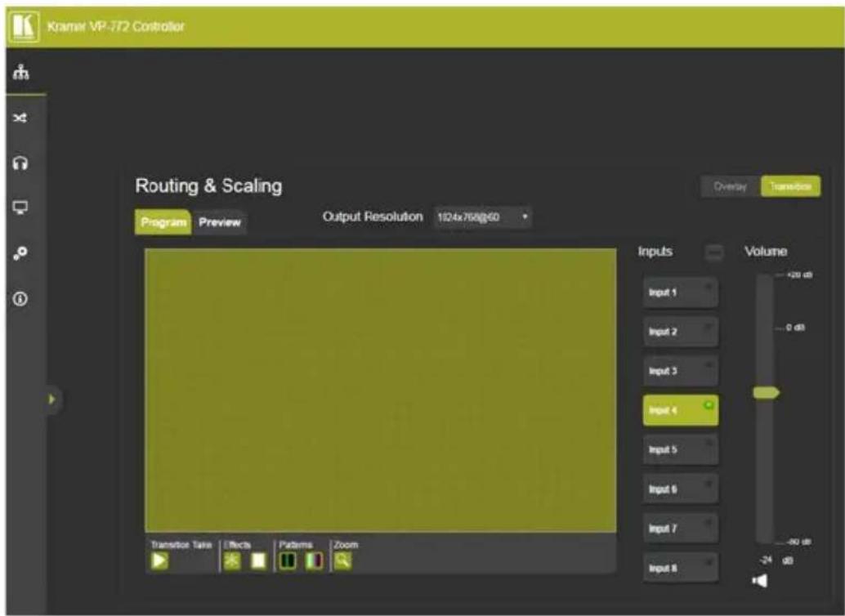This screenshot has width=845, height=616.
Task: Click the Routing & Scaling heading
Action: [208, 186]
